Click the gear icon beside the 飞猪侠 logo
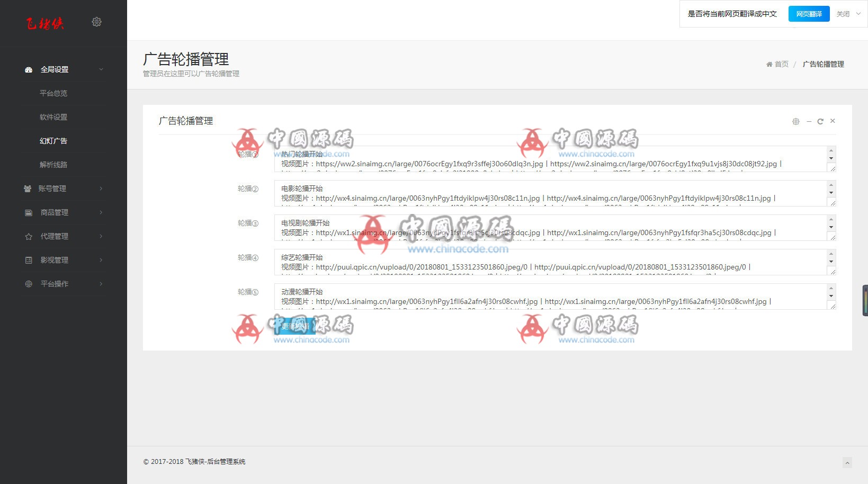This screenshot has height=484, width=868. pyautogui.click(x=96, y=22)
